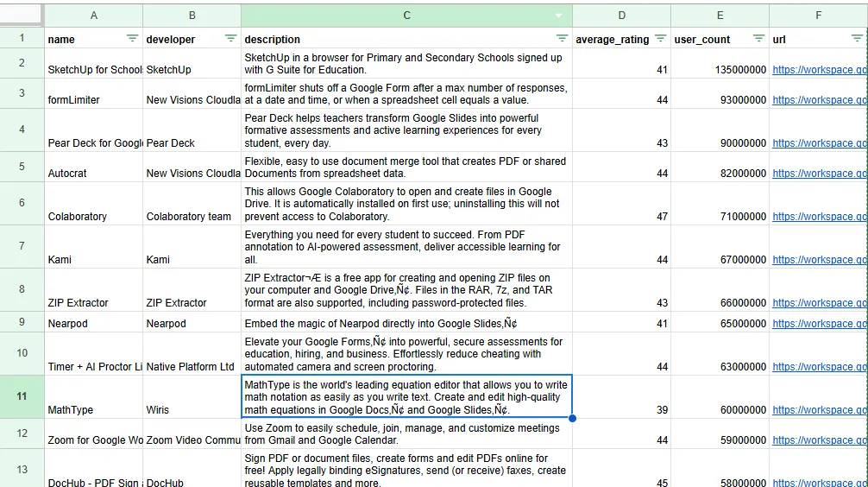868x487 pixels.
Task: Select 'formLimiter' name cell
Action: (93, 93)
